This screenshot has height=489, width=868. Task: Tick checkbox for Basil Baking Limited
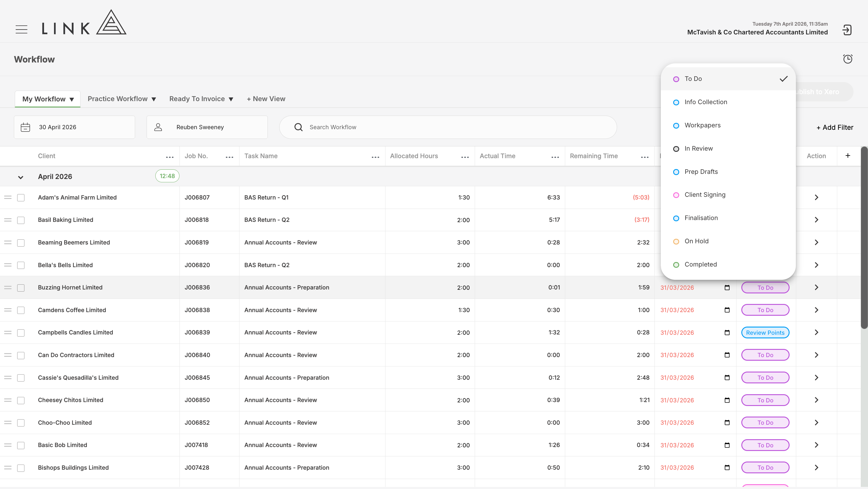[x=21, y=220]
